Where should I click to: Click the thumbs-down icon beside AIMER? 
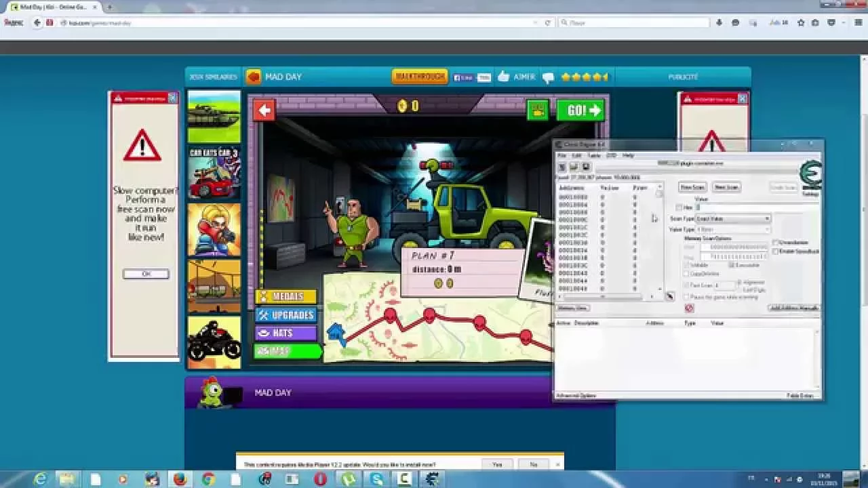(549, 77)
